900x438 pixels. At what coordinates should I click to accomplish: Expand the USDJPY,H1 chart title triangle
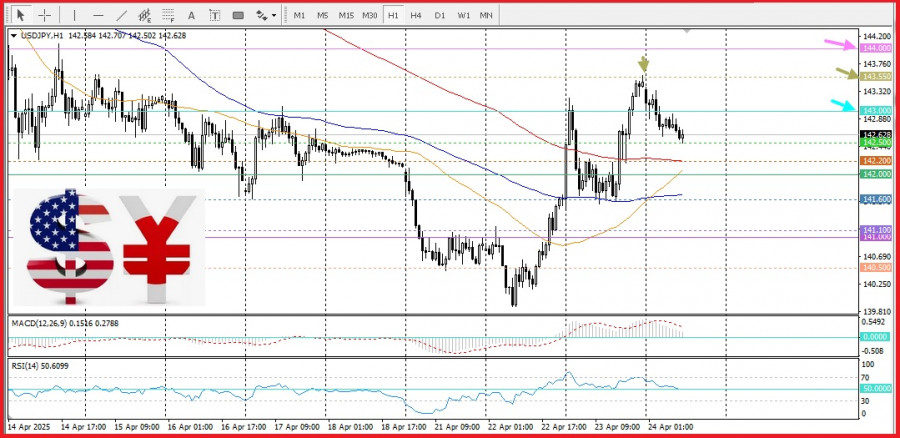[x=13, y=36]
